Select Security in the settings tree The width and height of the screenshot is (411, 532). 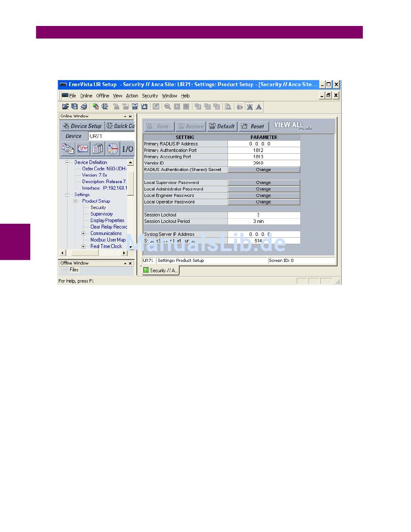coord(98,208)
